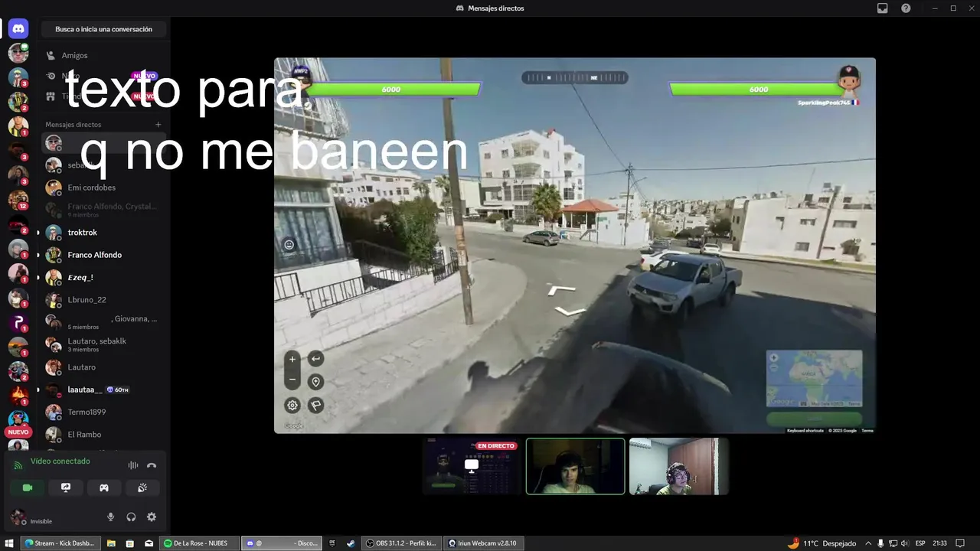Open NUEVO unread mentions indicator

tap(18, 432)
